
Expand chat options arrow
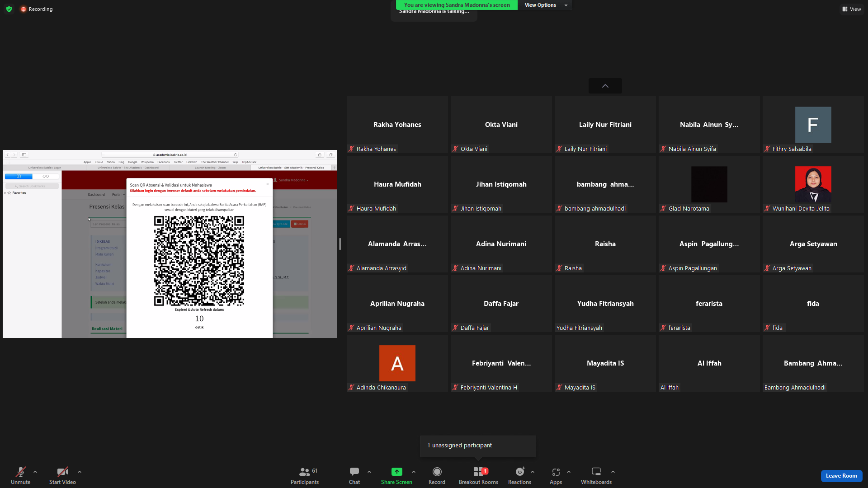click(x=369, y=472)
